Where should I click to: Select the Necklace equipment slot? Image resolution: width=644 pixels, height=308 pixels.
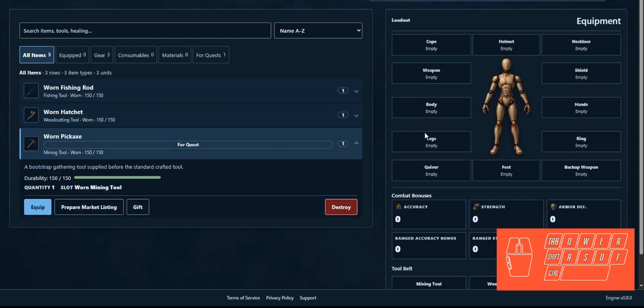pos(581,45)
